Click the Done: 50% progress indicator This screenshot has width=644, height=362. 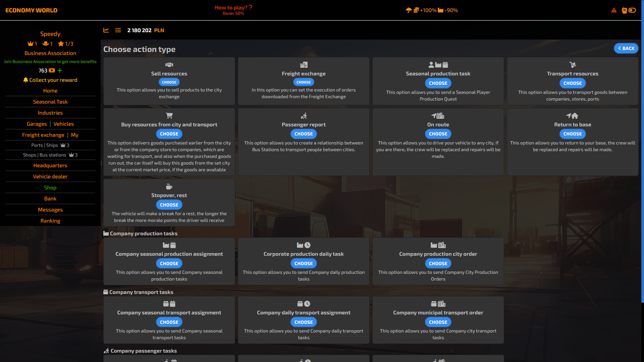(233, 14)
